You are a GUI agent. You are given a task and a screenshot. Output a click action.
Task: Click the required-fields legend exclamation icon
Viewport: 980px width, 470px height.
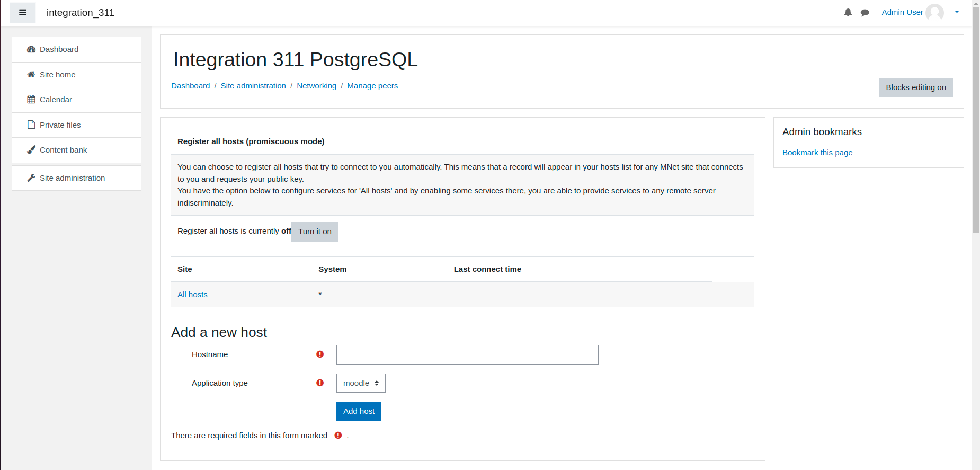coord(338,436)
